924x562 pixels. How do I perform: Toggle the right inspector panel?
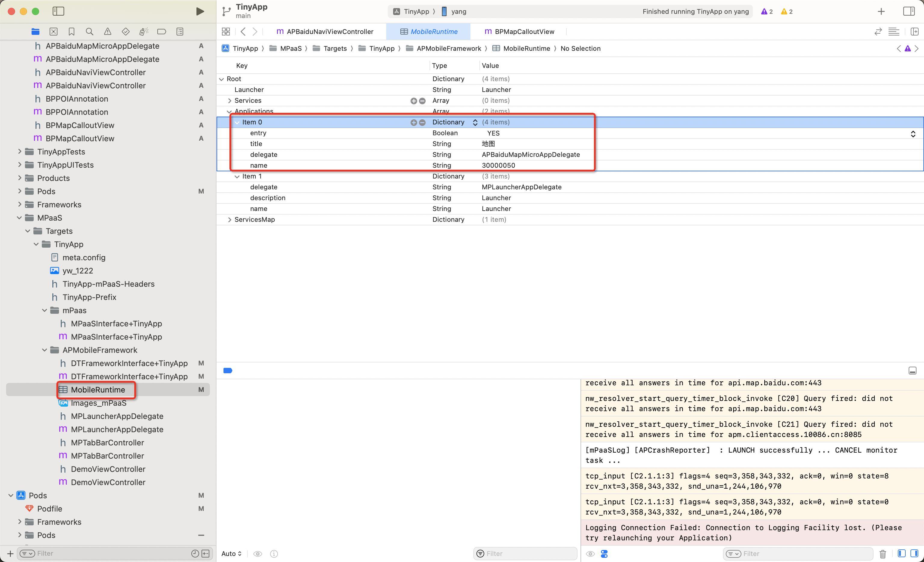909,11
